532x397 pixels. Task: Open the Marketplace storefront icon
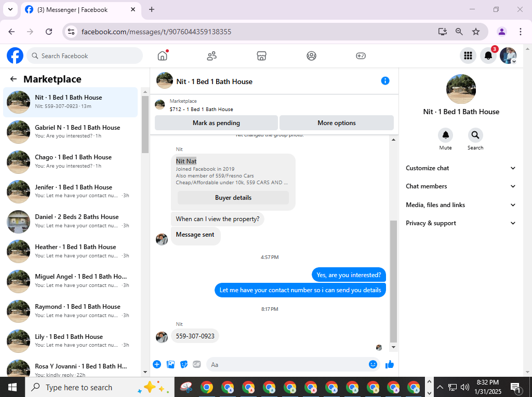pos(262,56)
